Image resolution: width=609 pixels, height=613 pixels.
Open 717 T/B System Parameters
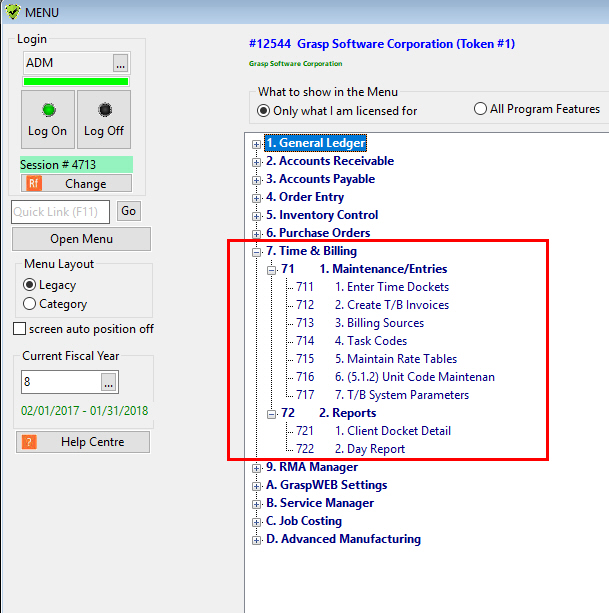pyautogui.click(x=382, y=395)
